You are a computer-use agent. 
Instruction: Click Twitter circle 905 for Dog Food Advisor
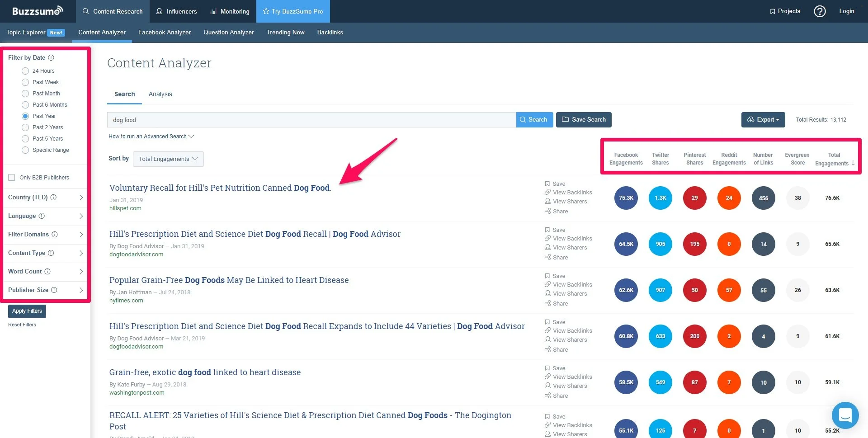pos(660,244)
